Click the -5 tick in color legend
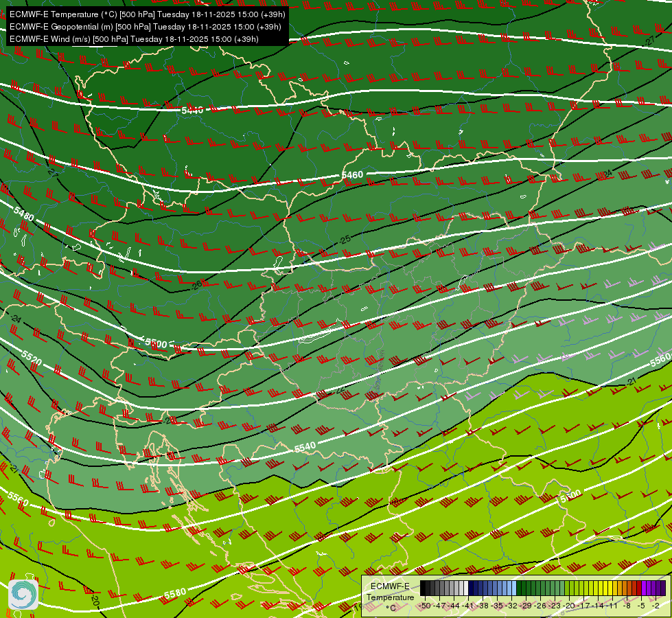The height and width of the screenshot is (618, 672). [x=642, y=606]
